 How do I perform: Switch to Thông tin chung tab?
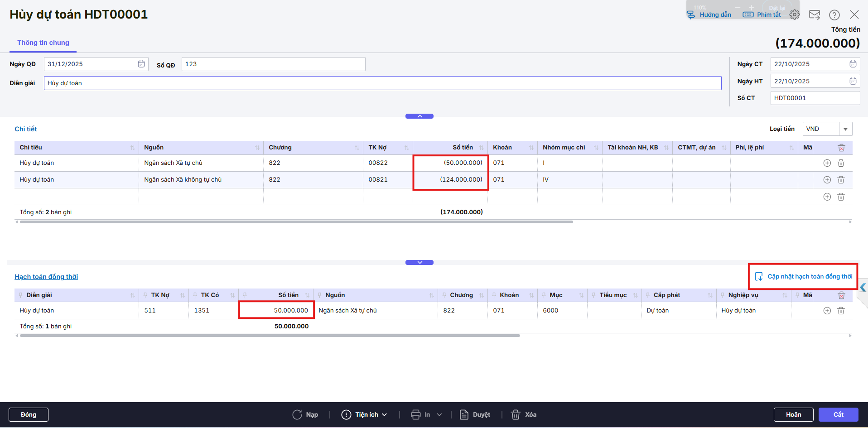click(43, 43)
